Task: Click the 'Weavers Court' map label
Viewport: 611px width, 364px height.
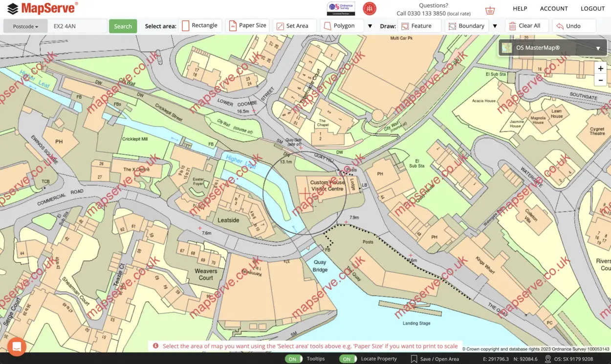Action: tap(206, 275)
